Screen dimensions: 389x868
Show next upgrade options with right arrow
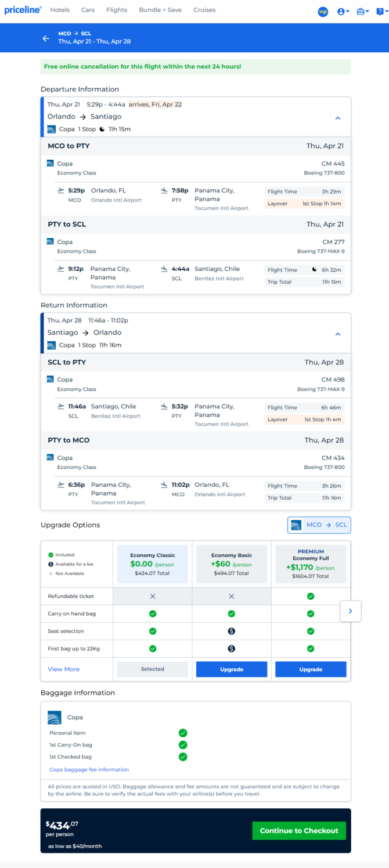351,611
